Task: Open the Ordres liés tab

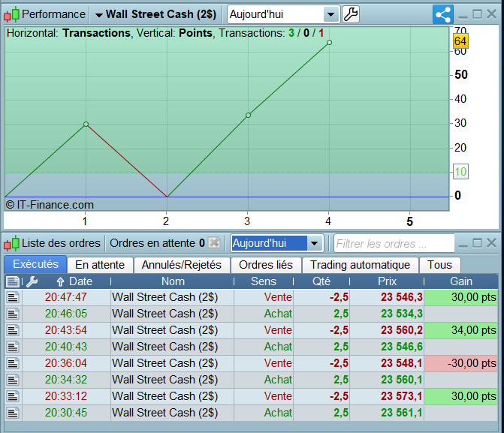Action: click(266, 265)
